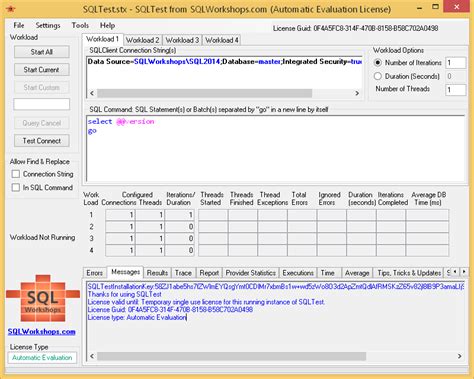Screen dimensions: 474x379
Task: Switch to the Workload 2 tab
Action: coord(143,40)
